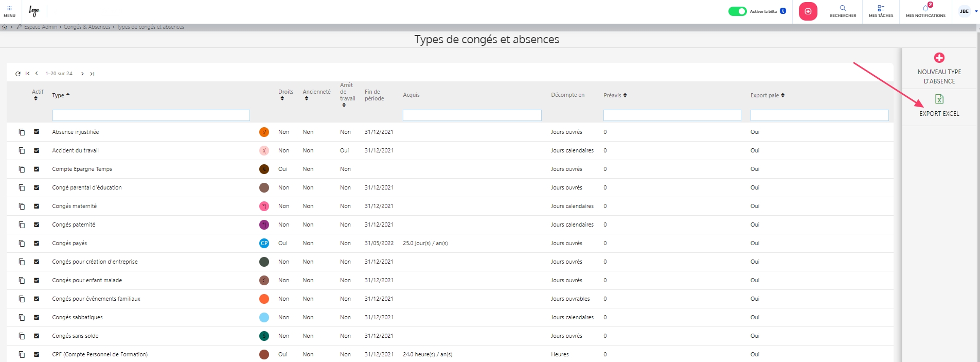
Task: Click the Congés sans solde green badge
Action: [264, 336]
